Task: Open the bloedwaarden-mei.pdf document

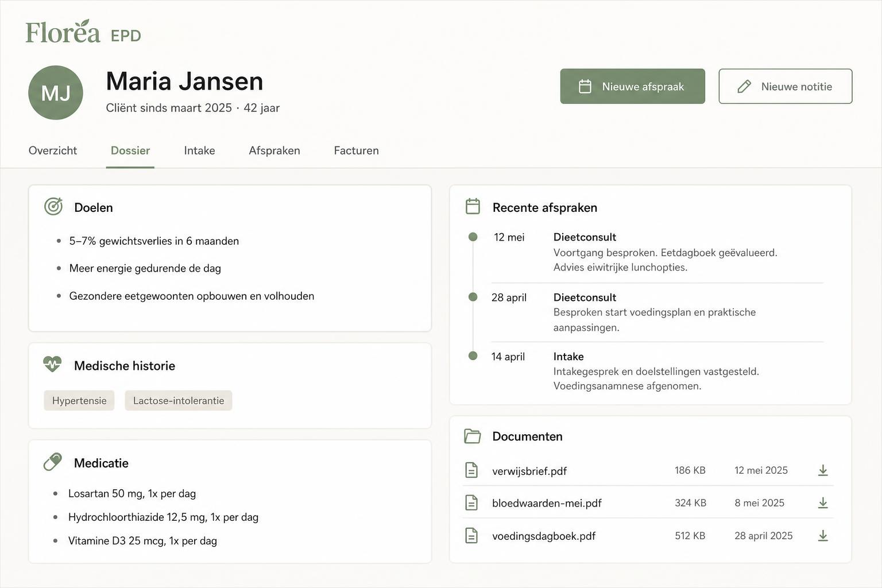Action: (547, 503)
